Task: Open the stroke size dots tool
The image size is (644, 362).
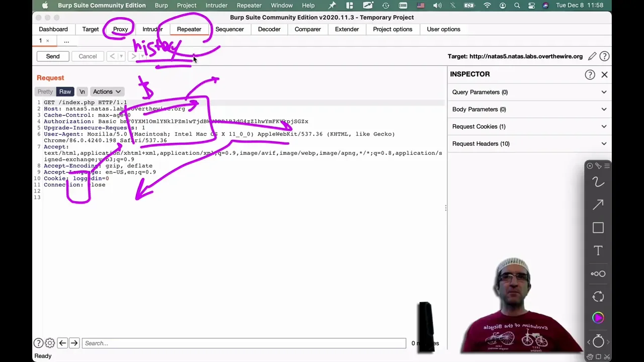Action: (598, 274)
